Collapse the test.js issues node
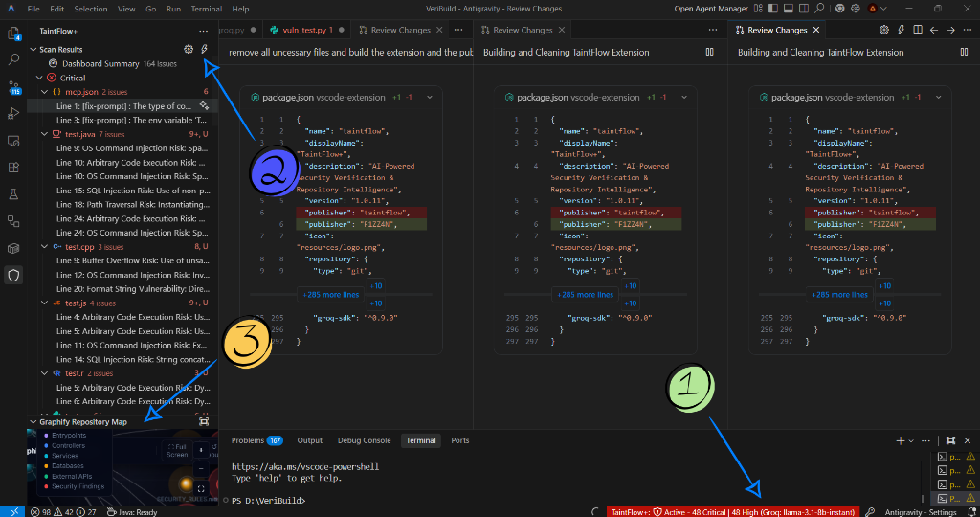The width and height of the screenshot is (980, 517). (44, 303)
